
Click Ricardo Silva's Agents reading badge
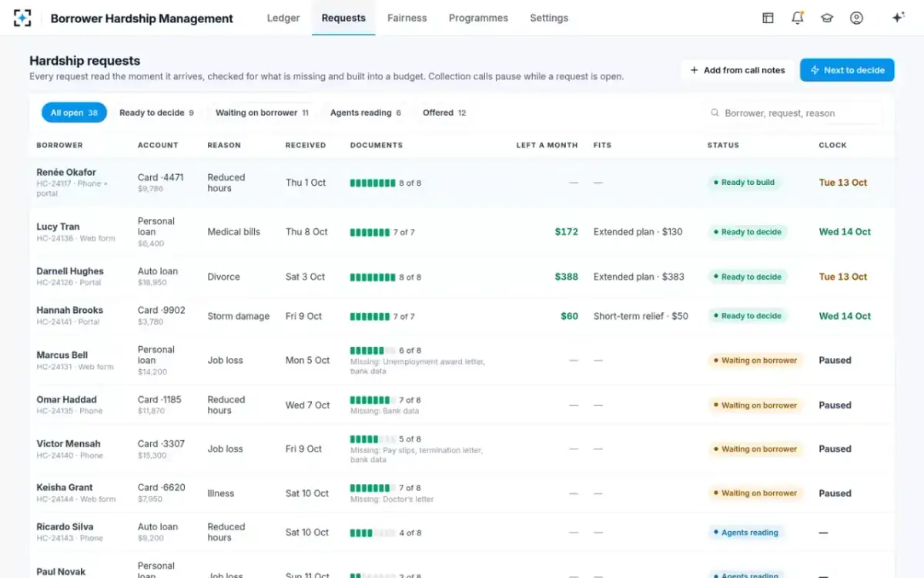745,533
